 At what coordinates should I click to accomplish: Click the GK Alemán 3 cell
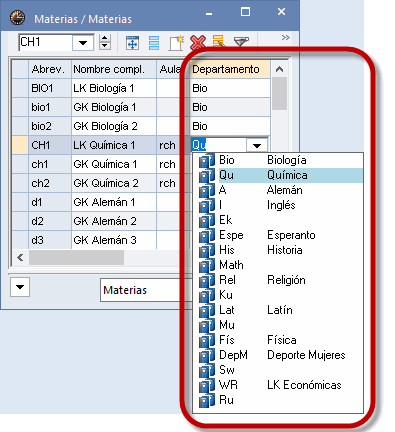click(x=114, y=240)
